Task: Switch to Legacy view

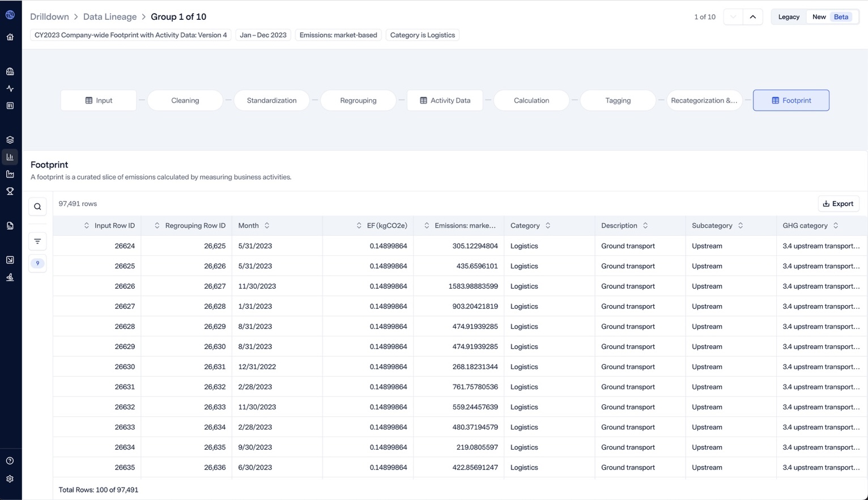Action: coord(789,17)
